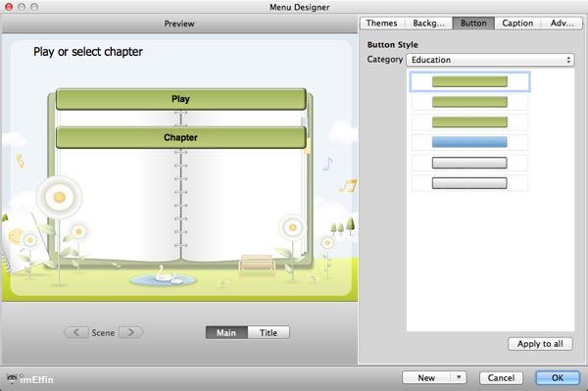588x391 pixels.
Task: Switch preview to Title view
Action: (269, 332)
